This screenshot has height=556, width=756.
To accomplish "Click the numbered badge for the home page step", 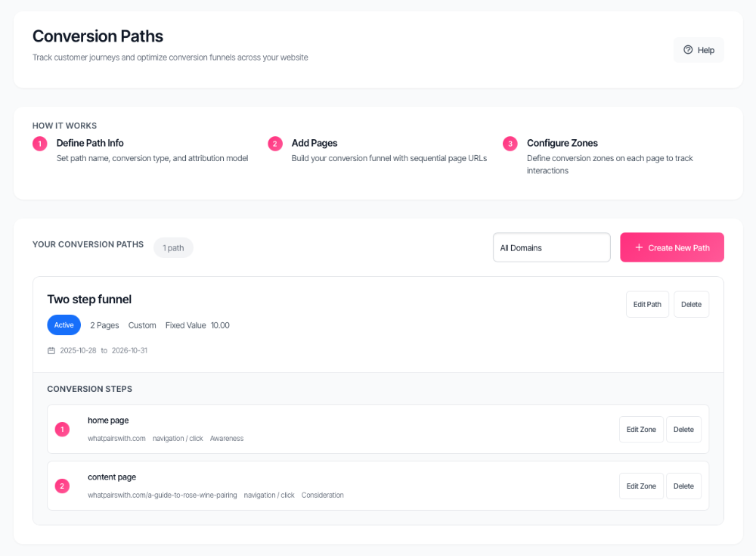I will click(62, 429).
